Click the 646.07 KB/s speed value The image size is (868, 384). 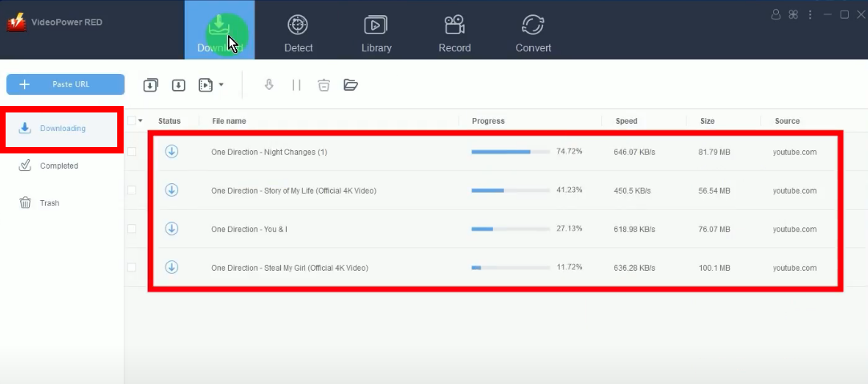click(x=634, y=153)
